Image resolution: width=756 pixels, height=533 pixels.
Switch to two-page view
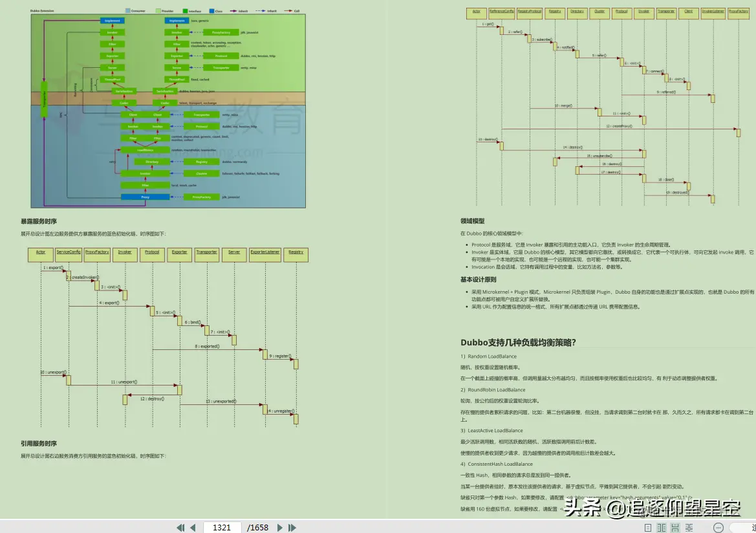pyautogui.click(x=662, y=528)
